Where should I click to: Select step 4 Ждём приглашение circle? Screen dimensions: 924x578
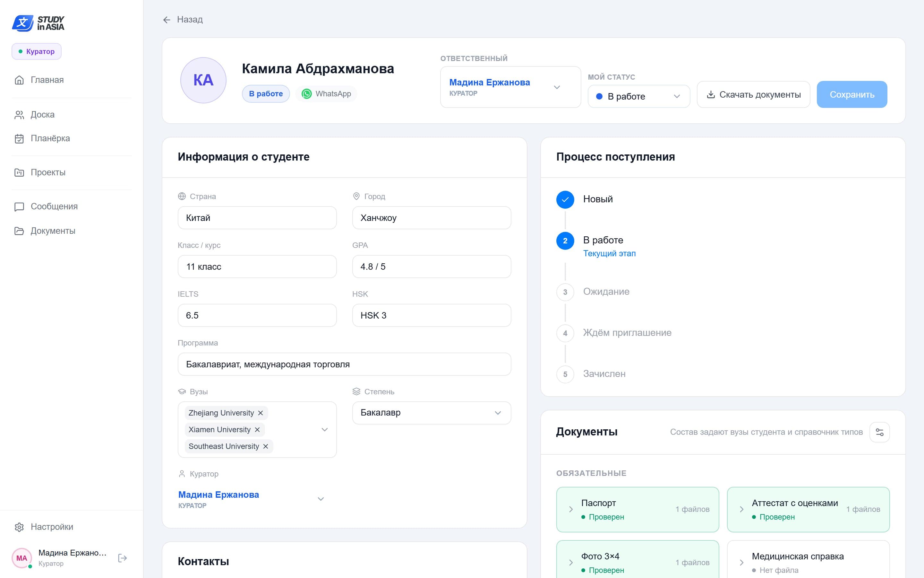[565, 333]
